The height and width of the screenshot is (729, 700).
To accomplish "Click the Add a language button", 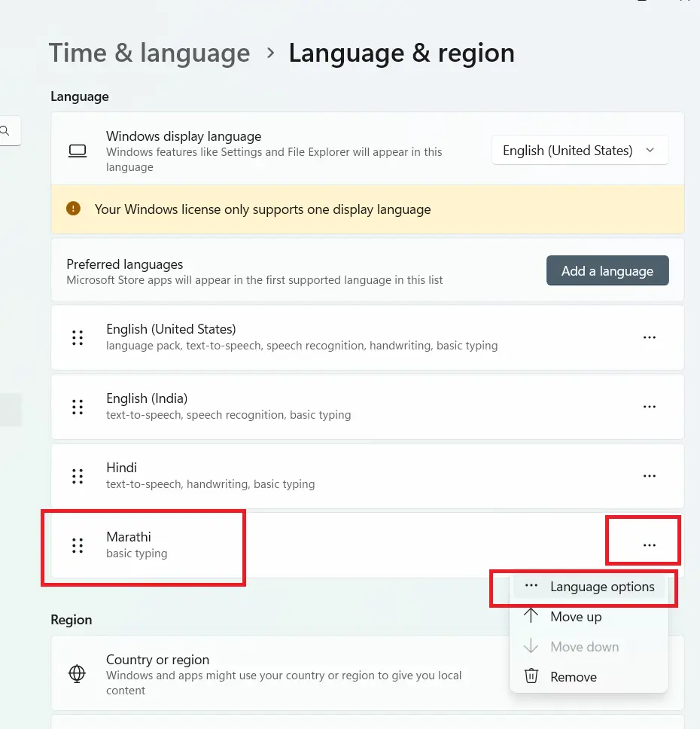I will pyautogui.click(x=607, y=270).
